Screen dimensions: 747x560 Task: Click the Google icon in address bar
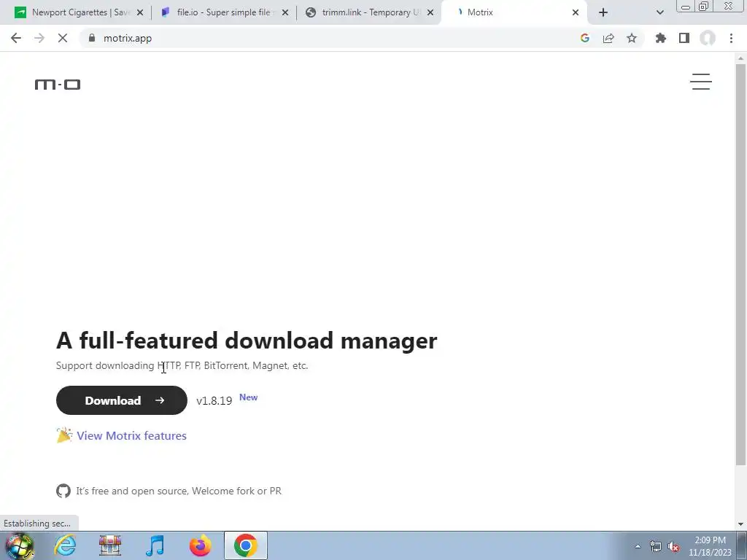585,38
